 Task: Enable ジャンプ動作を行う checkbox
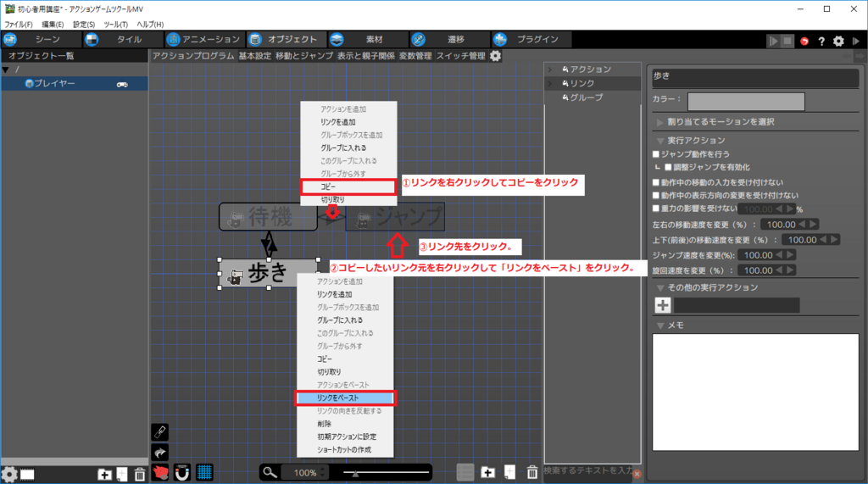[x=656, y=154]
